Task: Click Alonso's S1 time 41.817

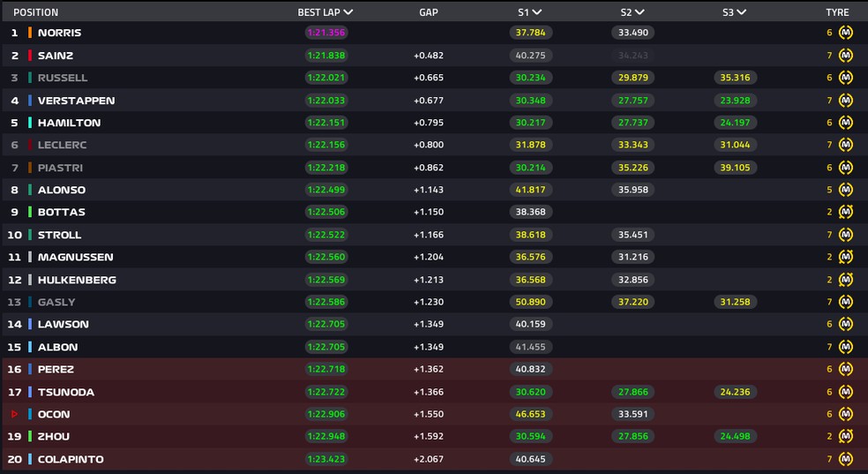Action: tap(530, 190)
